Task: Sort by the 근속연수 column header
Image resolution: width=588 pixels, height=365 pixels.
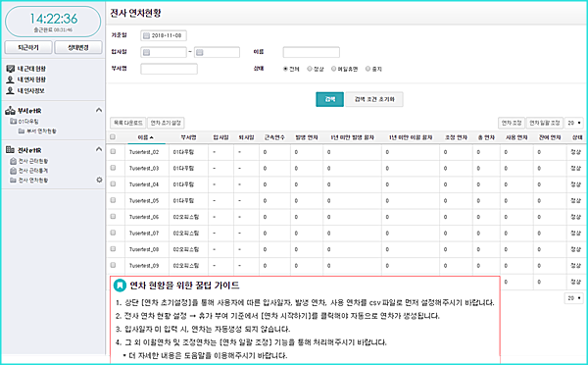Action: [274, 137]
